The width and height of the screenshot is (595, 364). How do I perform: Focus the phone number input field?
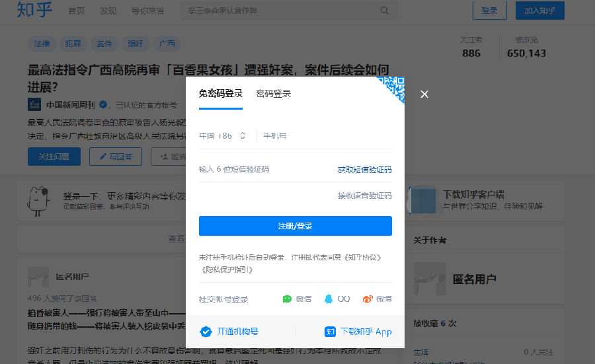click(324, 135)
